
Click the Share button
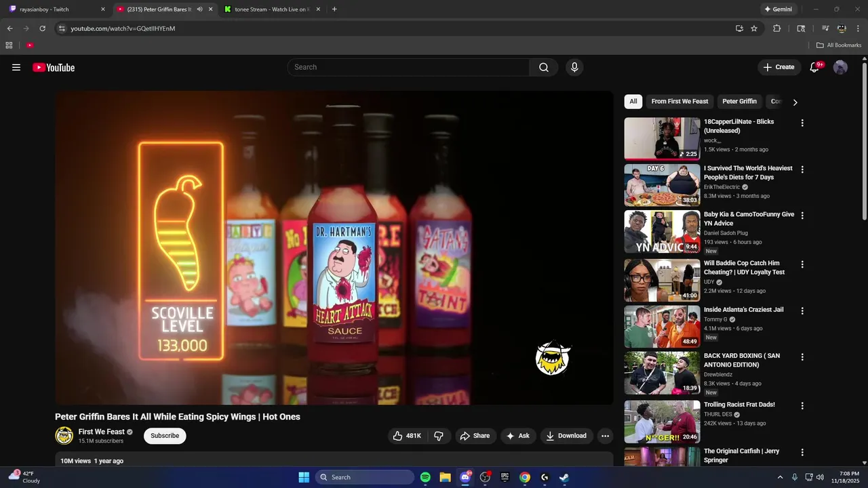[x=475, y=436]
